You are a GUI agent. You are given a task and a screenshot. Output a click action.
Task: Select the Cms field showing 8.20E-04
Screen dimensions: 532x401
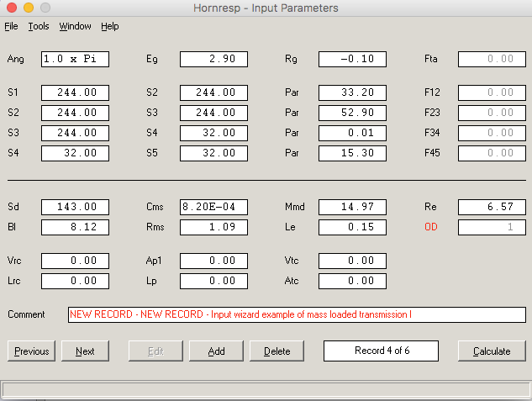tap(213, 207)
